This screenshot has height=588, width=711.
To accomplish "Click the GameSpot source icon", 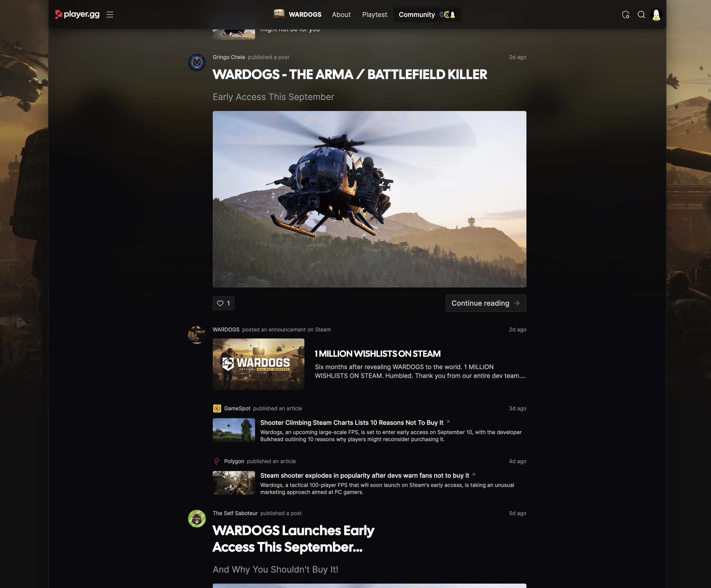I will click(x=217, y=408).
